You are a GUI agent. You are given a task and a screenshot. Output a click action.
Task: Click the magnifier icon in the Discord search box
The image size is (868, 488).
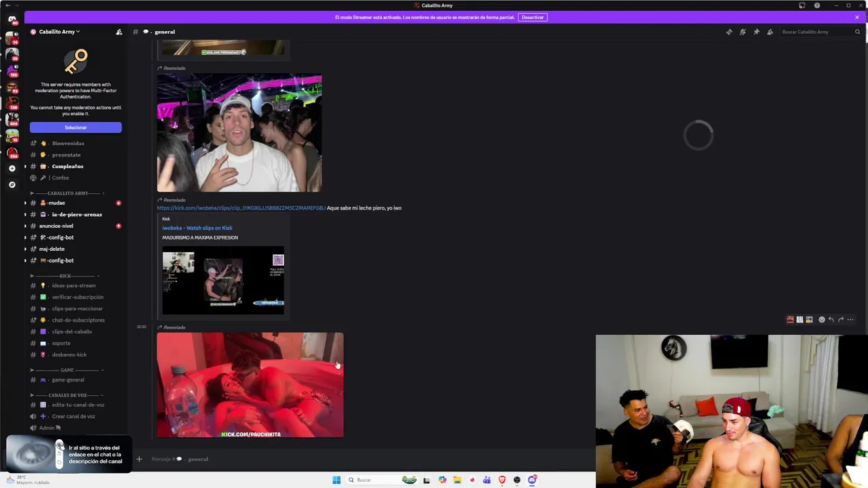click(x=857, y=32)
